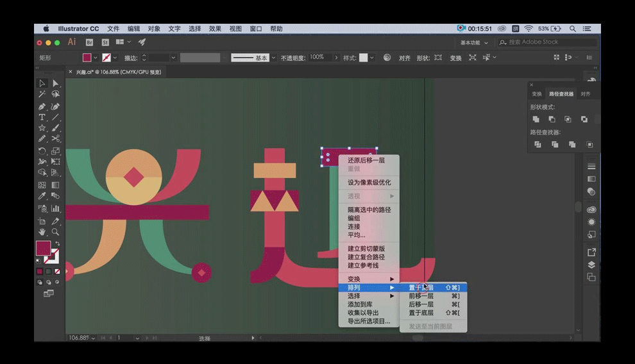Set paint to None in toolbox
This screenshot has width=635, height=364.
57,271
